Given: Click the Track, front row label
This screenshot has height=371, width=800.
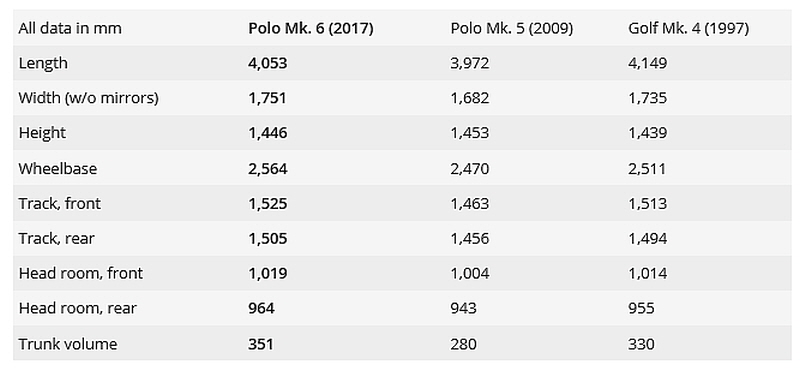Looking at the screenshot, I should (x=60, y=204).
